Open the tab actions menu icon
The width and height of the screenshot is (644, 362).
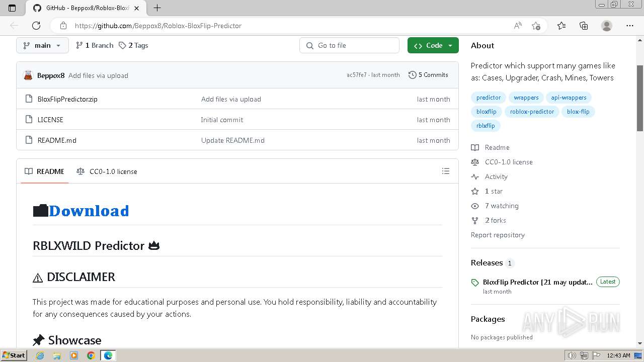pos(12,8)
